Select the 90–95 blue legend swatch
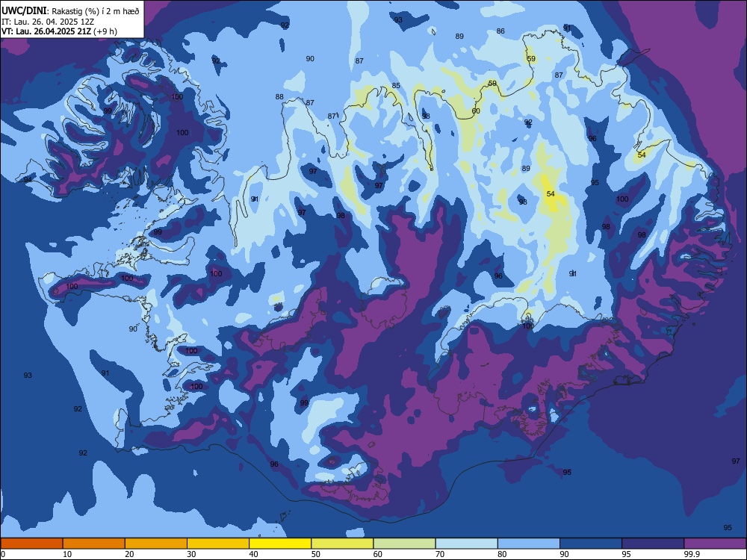The width and height of the screenshot is (747, 560). [x=591, y=544]
